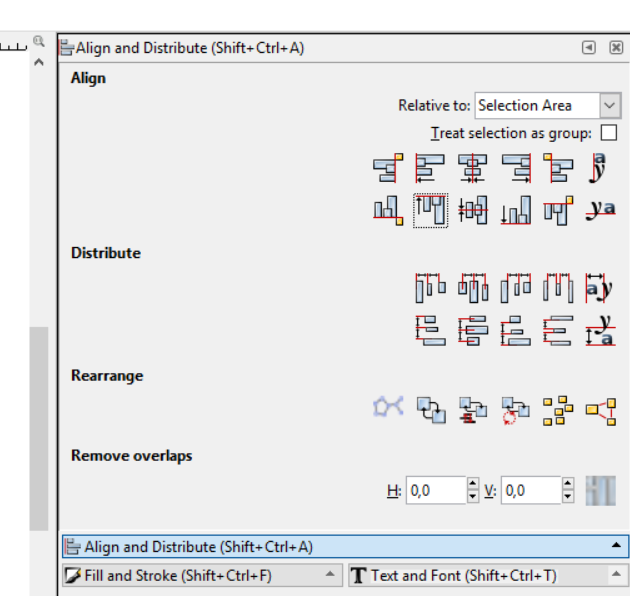Collapse arrow on Align and Distribute tab
The width and height of the screenshot is (630, 596).
coord(616,545)
